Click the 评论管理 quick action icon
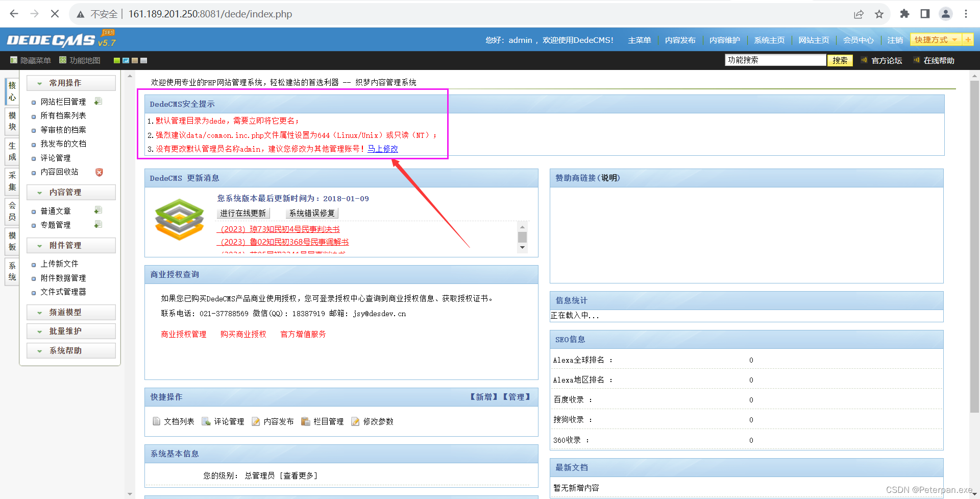Viewport: 980px width, 499px height. coord(206,421)
